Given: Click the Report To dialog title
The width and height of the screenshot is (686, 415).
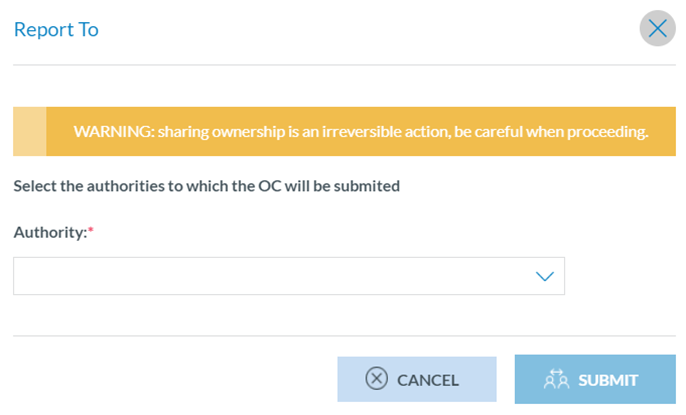Looking at the screenshot, I should tap(56, 29).
